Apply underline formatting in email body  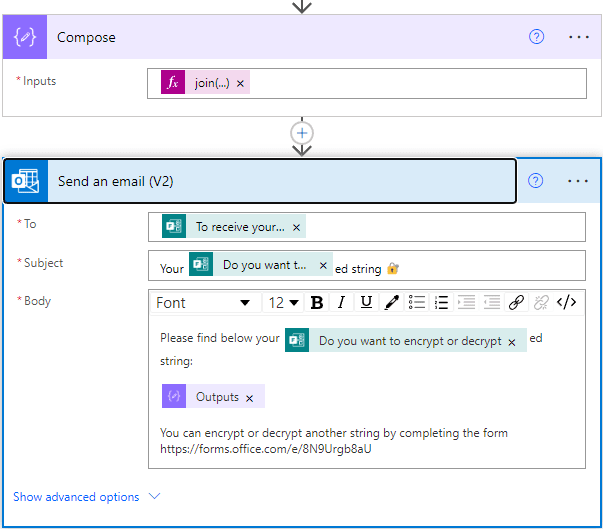(367, 303)
